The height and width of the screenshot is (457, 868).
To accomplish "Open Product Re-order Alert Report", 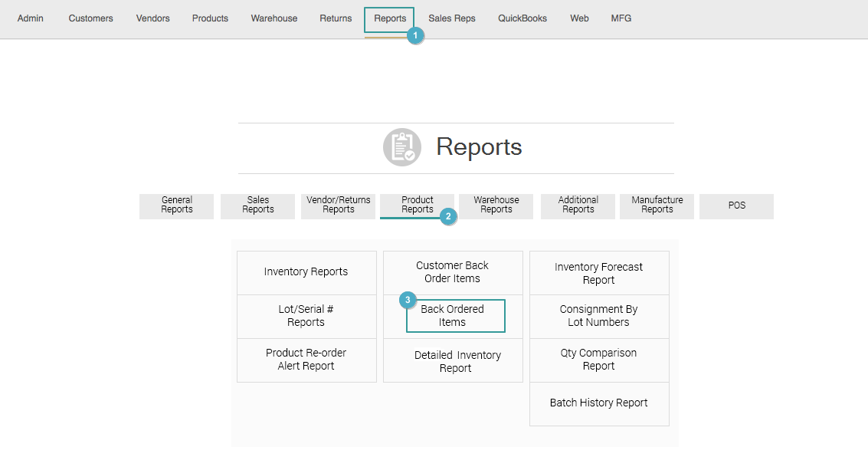I will 306,360.
